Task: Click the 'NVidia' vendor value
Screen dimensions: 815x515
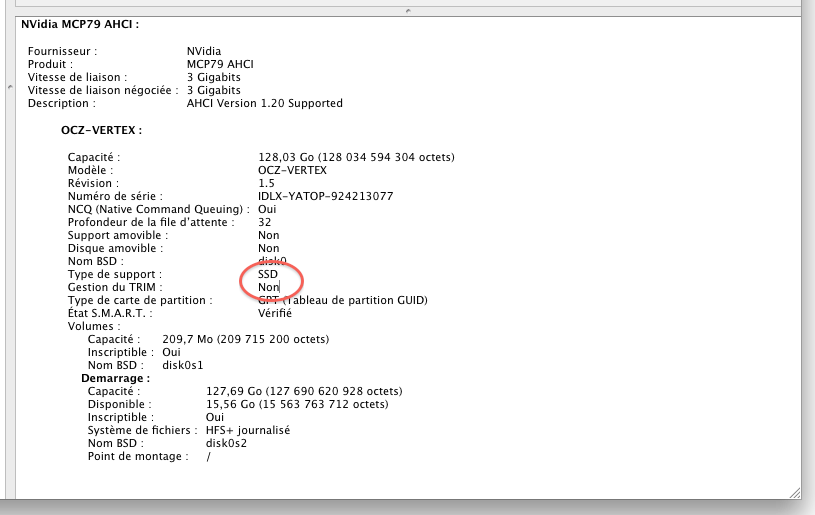Action: [204, 51]
